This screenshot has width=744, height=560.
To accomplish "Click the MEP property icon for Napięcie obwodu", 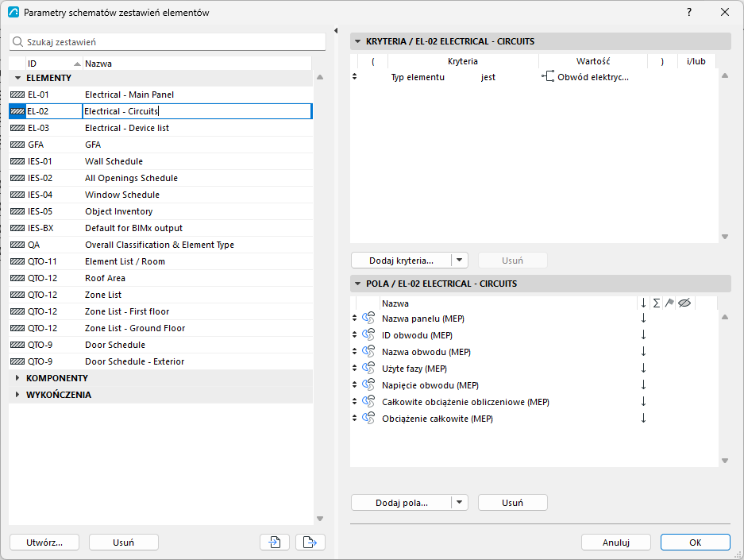I will tap(368, 385).
